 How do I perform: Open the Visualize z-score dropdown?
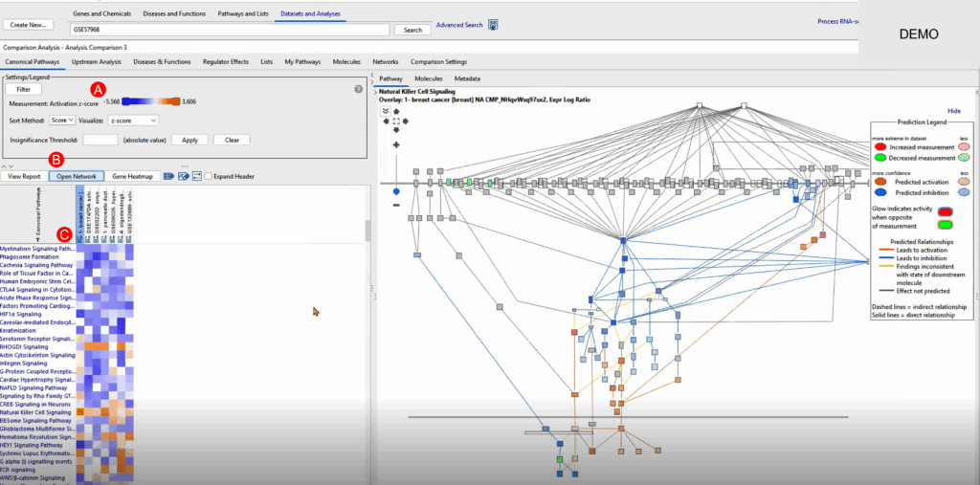click(x=133, y=120)
